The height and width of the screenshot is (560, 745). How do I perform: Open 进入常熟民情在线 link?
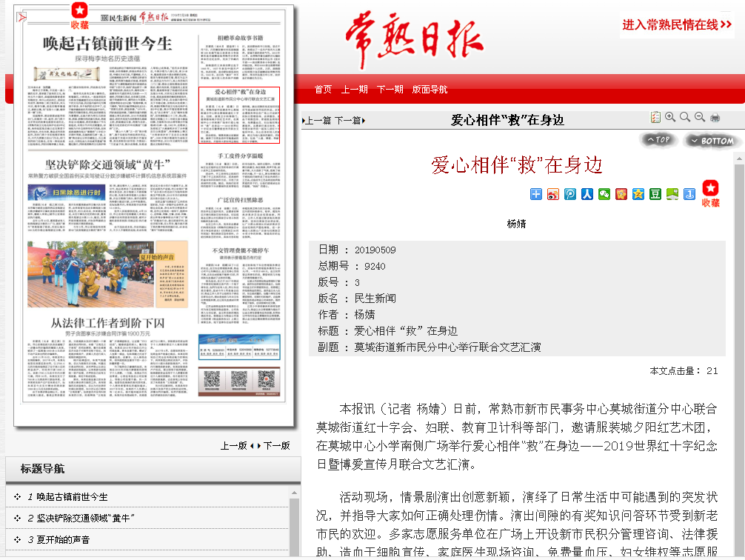677,24
